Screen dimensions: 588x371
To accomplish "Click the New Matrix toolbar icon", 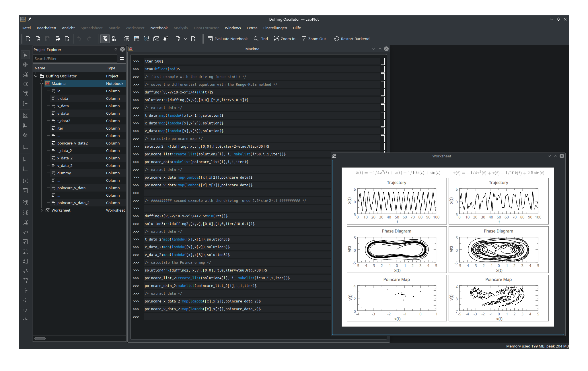I will tap(146, 39).
